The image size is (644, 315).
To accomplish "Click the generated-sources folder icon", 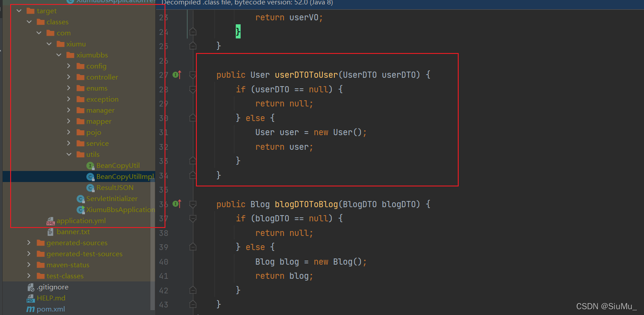I will point(41,243).
